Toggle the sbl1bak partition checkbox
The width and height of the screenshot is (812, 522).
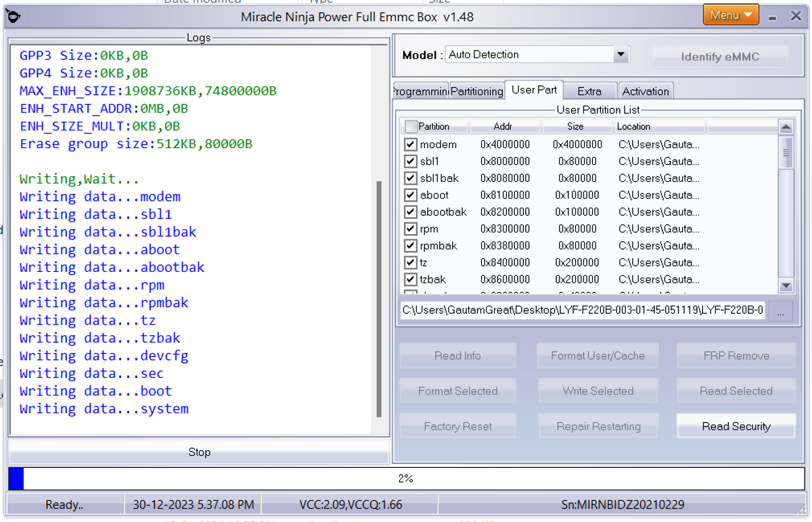(410, 179)
